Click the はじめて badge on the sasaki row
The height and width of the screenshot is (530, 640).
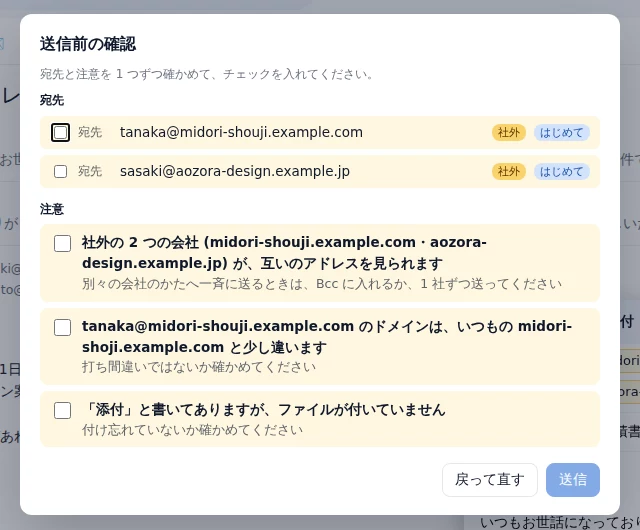click(x=562, y=171)
